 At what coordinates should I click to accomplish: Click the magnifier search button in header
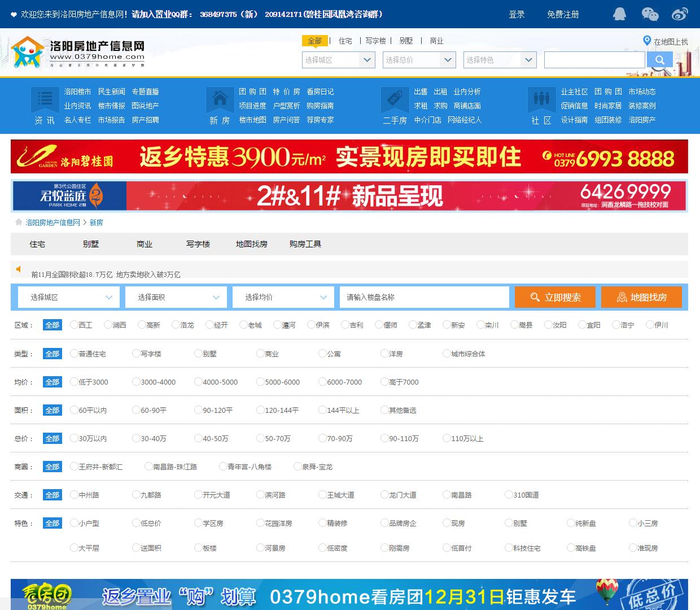[x=659, y=60]
